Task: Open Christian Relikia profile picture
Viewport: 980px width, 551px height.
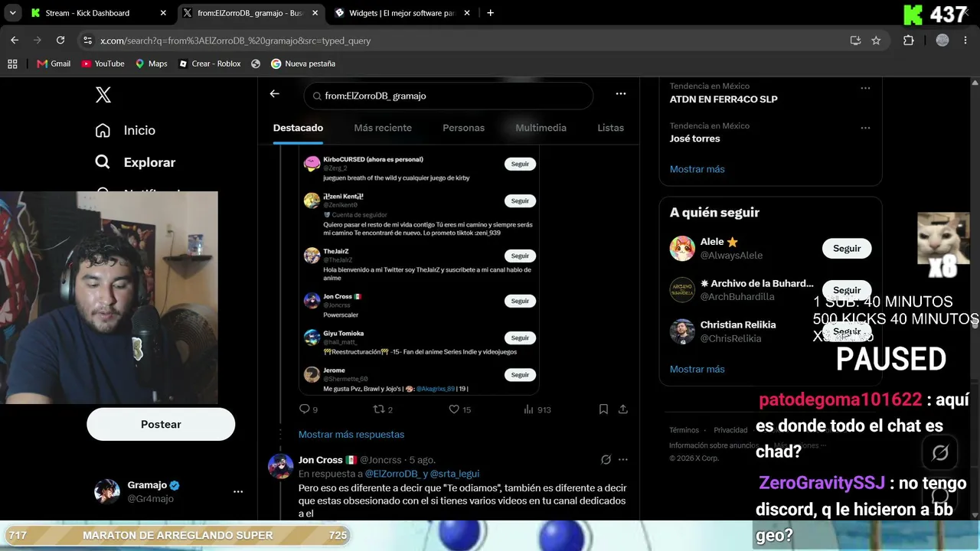Action: (682, 331)
